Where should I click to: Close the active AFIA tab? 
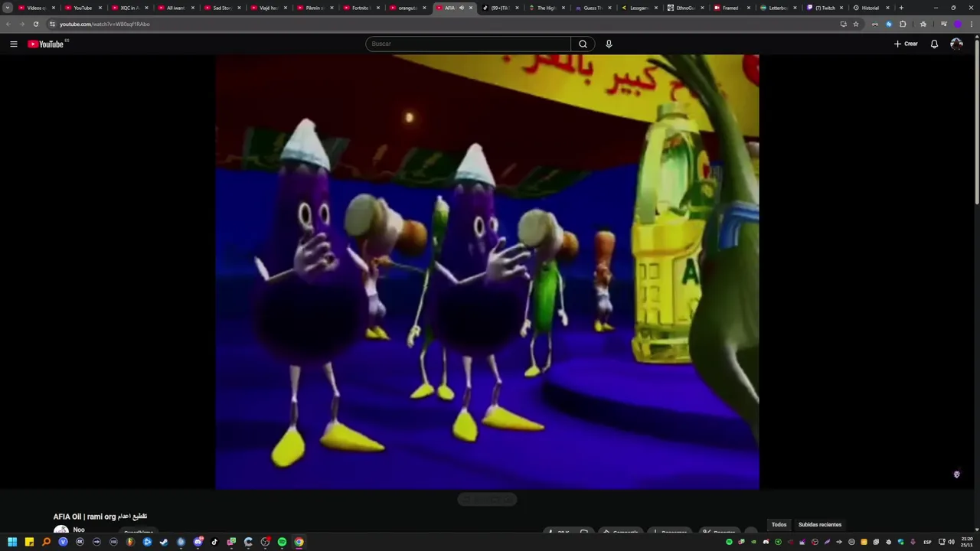point(470,8)
